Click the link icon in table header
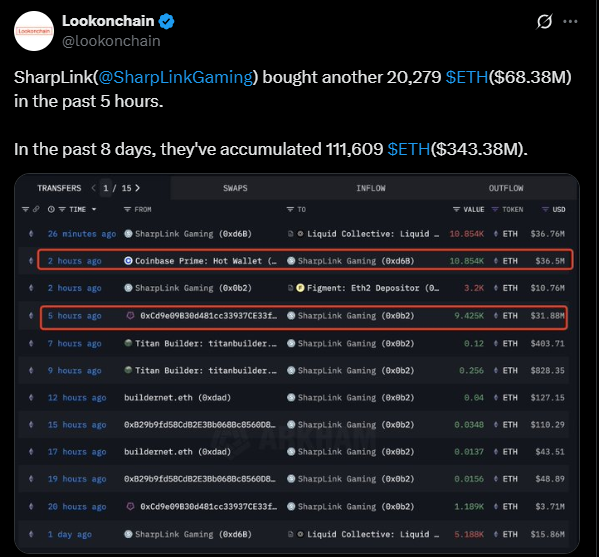 pyautogui.click(x=36, y=209)
